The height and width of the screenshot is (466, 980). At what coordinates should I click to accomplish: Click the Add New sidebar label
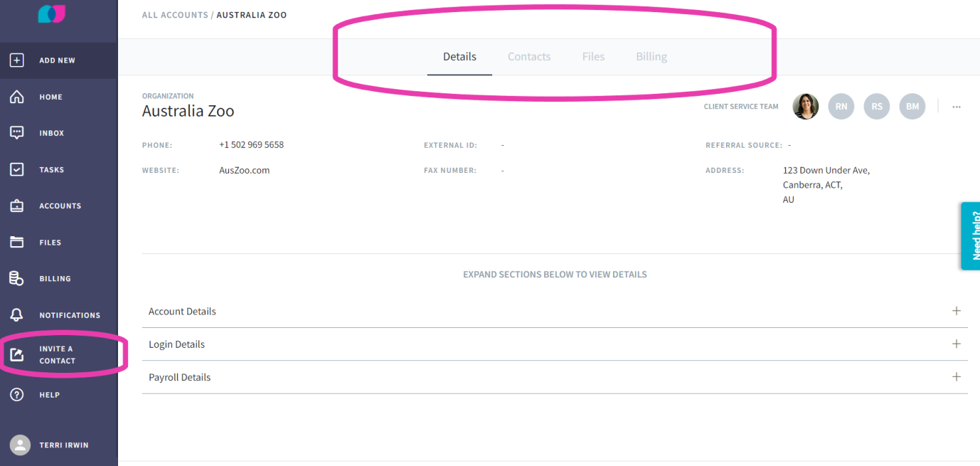click(57, 60)
